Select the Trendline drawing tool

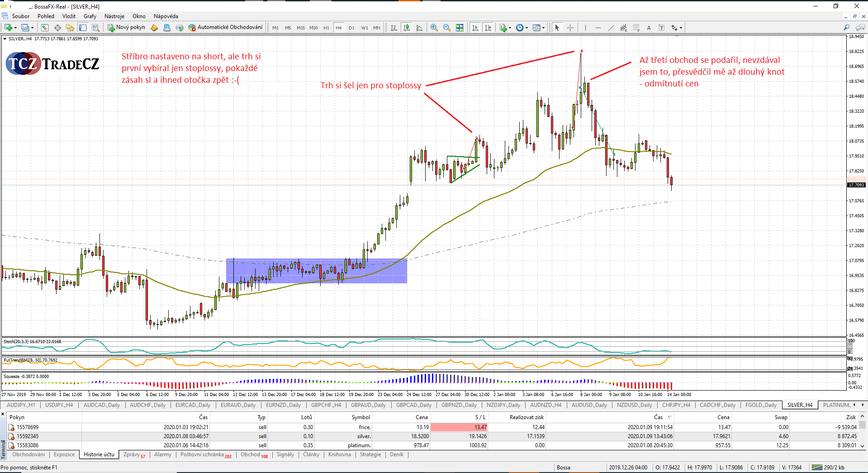click(x=611, y=28)
